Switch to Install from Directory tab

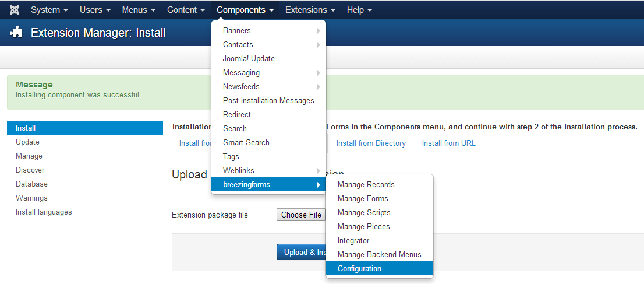[371, 143]
